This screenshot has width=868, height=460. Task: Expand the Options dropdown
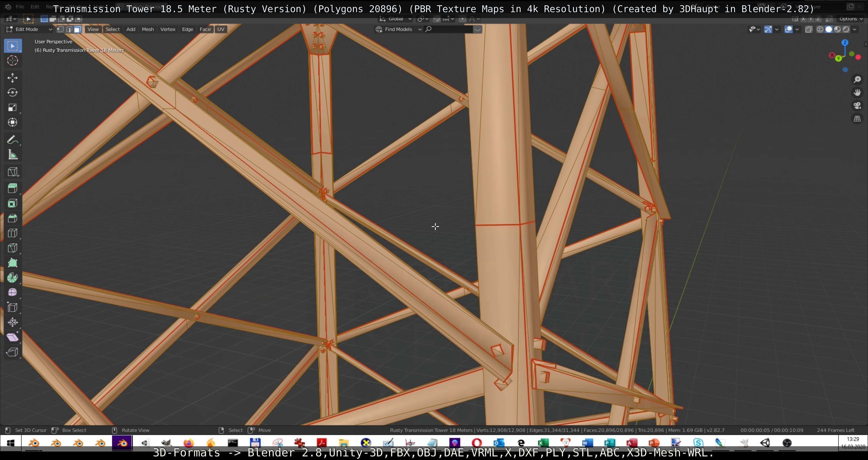tap(851, 19)
